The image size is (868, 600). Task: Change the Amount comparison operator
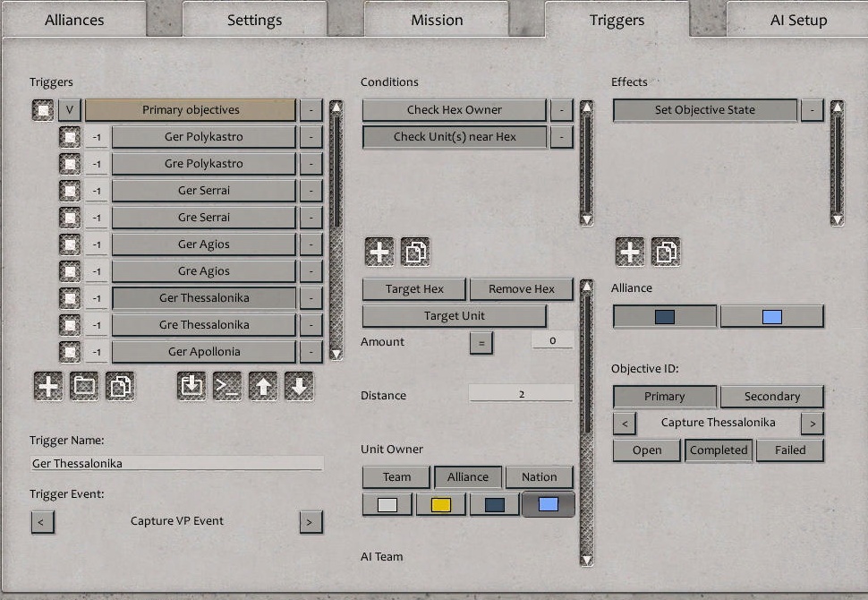(481, 343)
